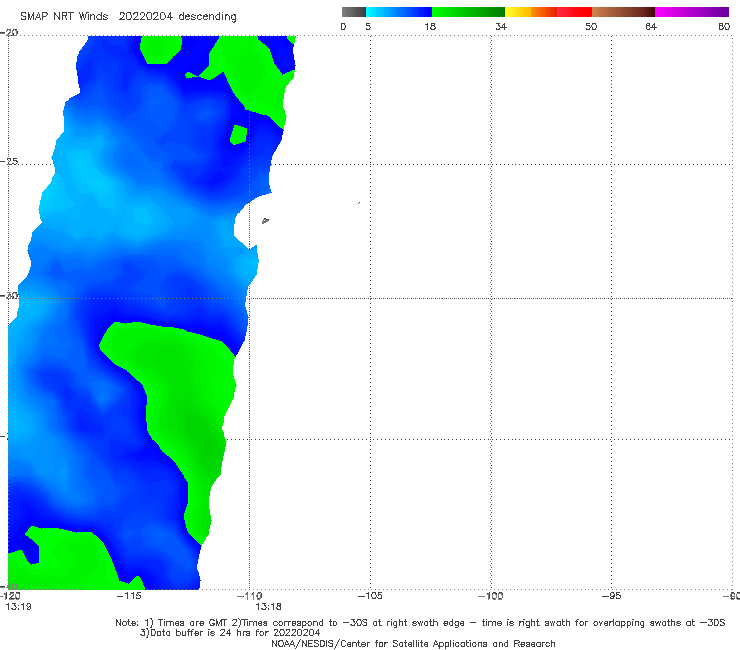Viewport: 740px width, 650px height.
Task: Click the longitude label '-110'
Action: [250, 596]
